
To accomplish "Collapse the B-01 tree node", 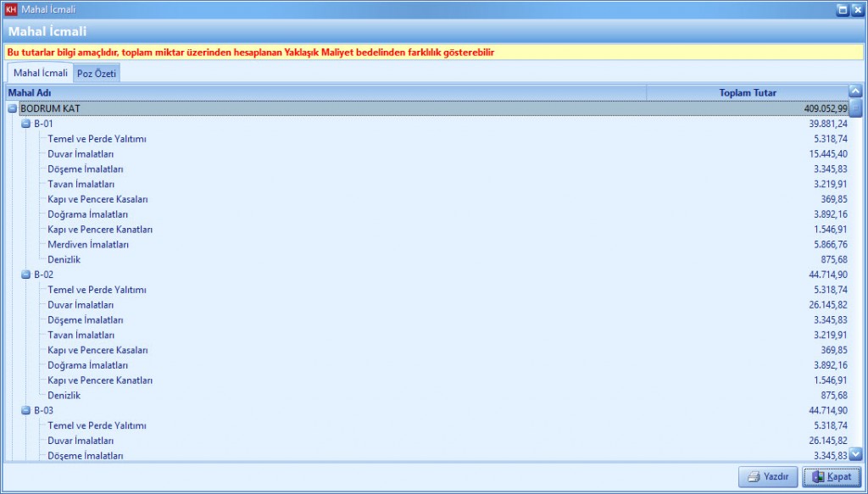I will (25, 124).
